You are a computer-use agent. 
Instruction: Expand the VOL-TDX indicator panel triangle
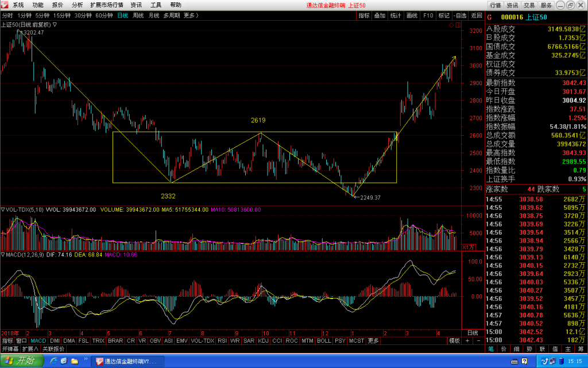3,209
